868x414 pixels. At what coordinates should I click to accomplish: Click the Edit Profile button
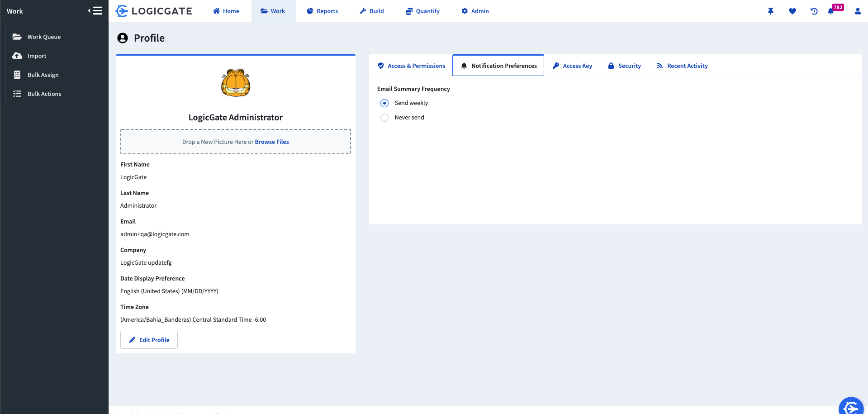[149, 340]
